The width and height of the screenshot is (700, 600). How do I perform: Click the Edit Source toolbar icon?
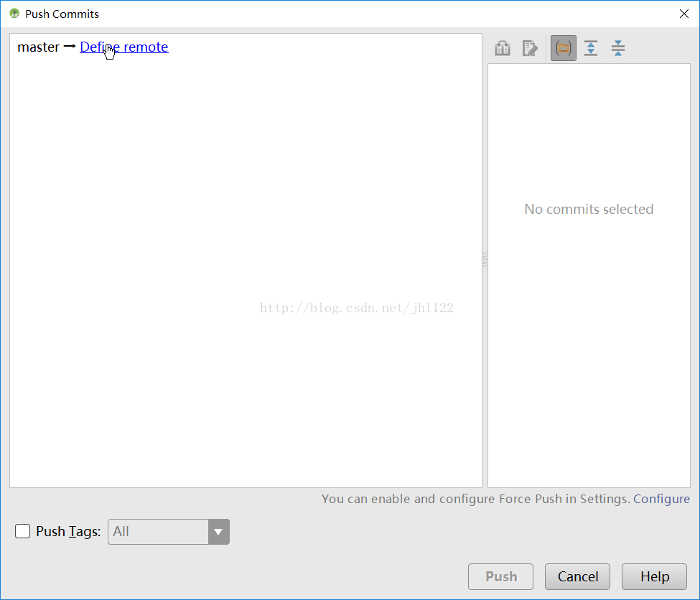[x=530, y=48]
